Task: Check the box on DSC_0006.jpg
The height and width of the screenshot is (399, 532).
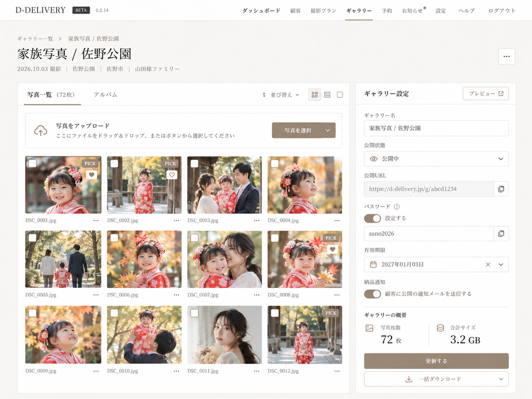Action: [x=114, y=238]
